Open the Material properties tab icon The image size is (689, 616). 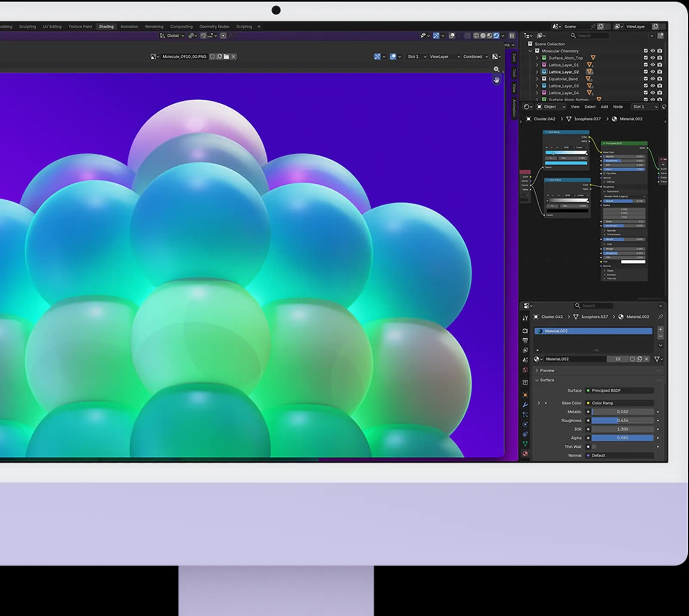(x=525, y=454)
